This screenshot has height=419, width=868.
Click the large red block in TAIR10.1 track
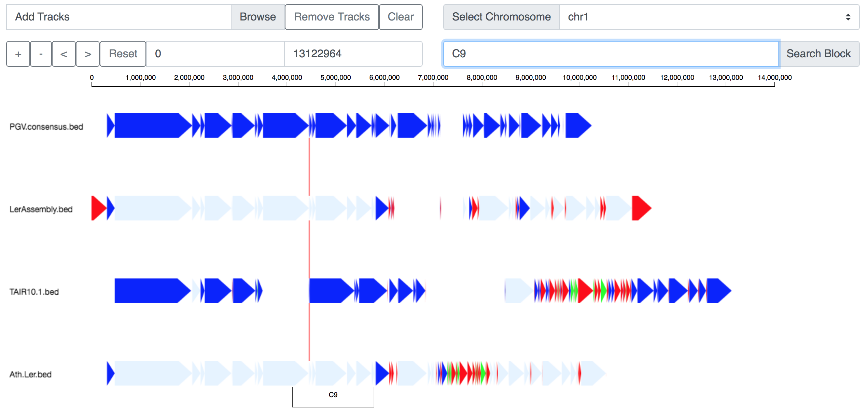585,291
